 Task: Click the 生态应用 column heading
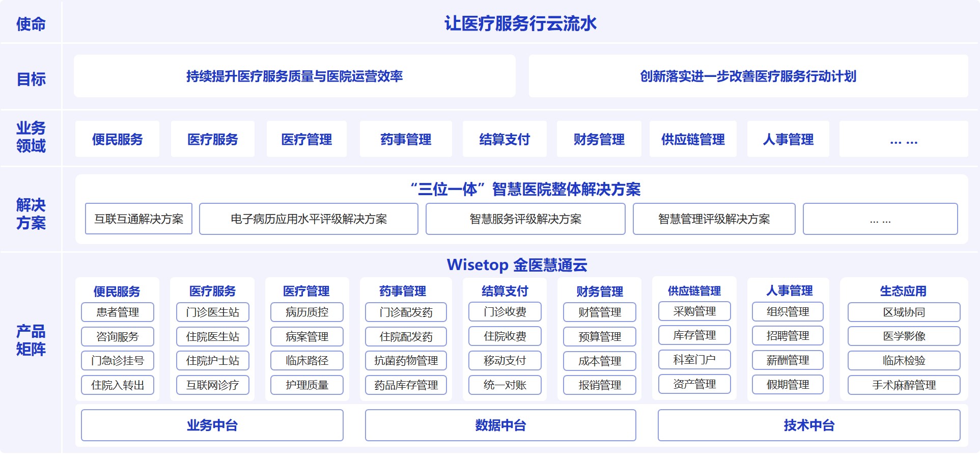pos(903,291)
